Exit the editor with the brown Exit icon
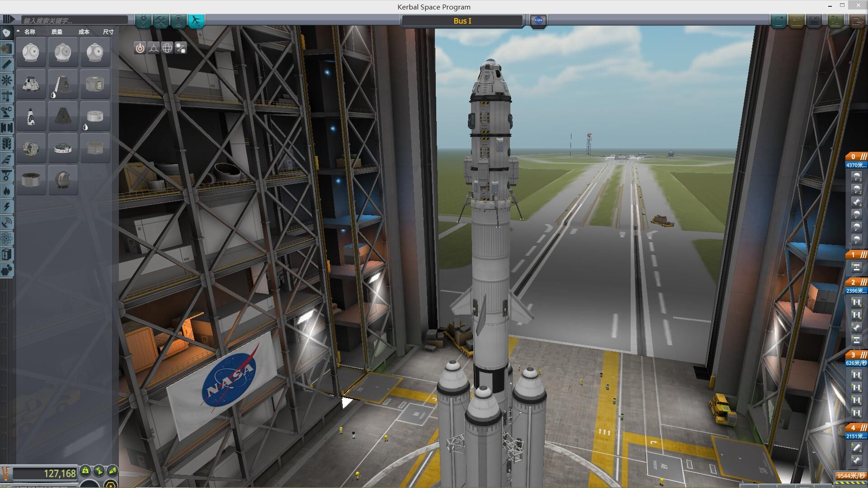The height and width of the screenshot is (488, 868). coord(857,21)
